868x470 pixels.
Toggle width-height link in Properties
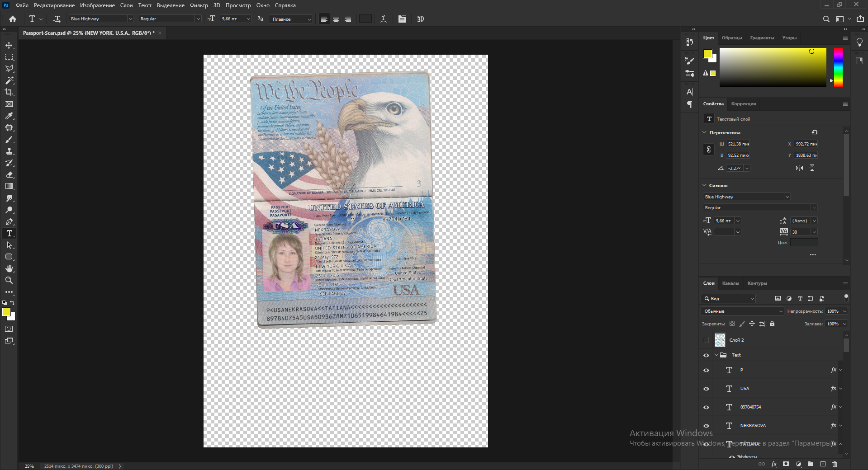point(709,150)
